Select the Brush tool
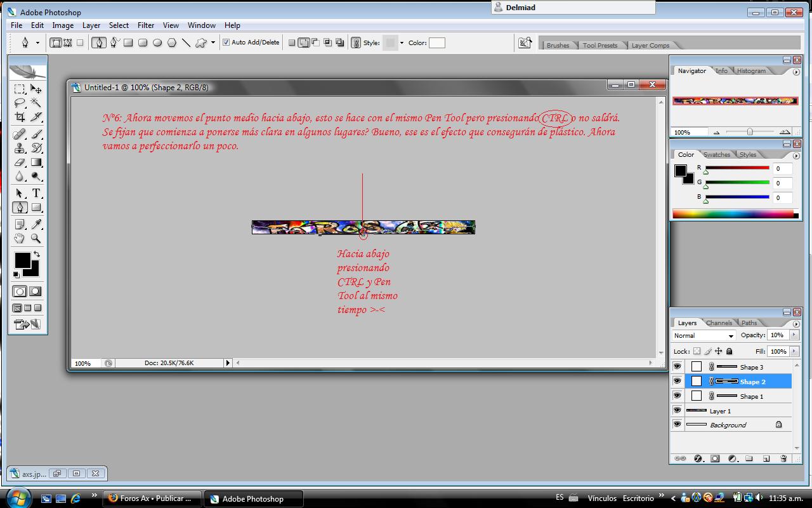Image resolution: width=812 pixels, height=508 pixels. pyautogui.click(x=36, y=134)
